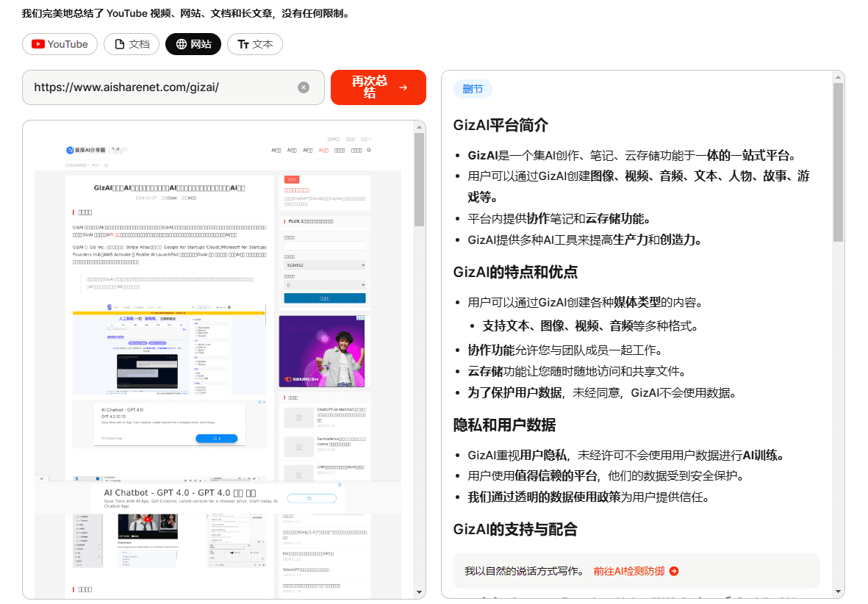This screenshot has height=604, width=868.
Task: Click the preview panel scroll up arrow
Action: pos(419,127)
